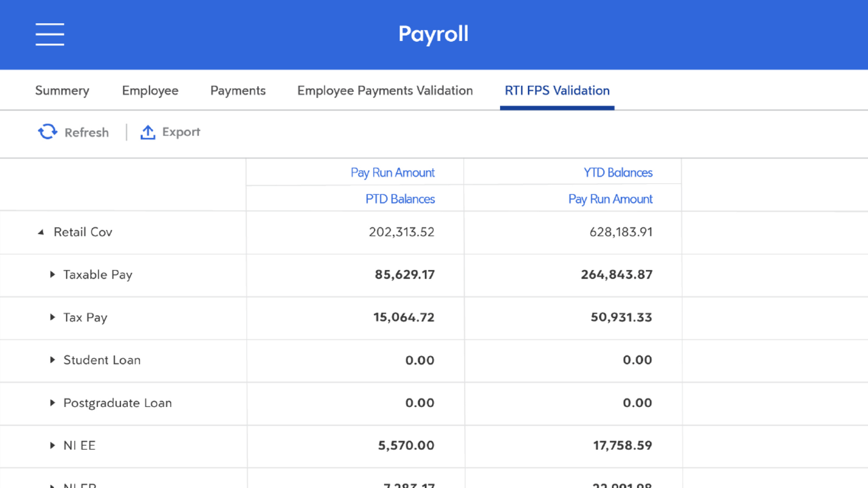Expand the Postgraduate Loan row

[52, 403]
